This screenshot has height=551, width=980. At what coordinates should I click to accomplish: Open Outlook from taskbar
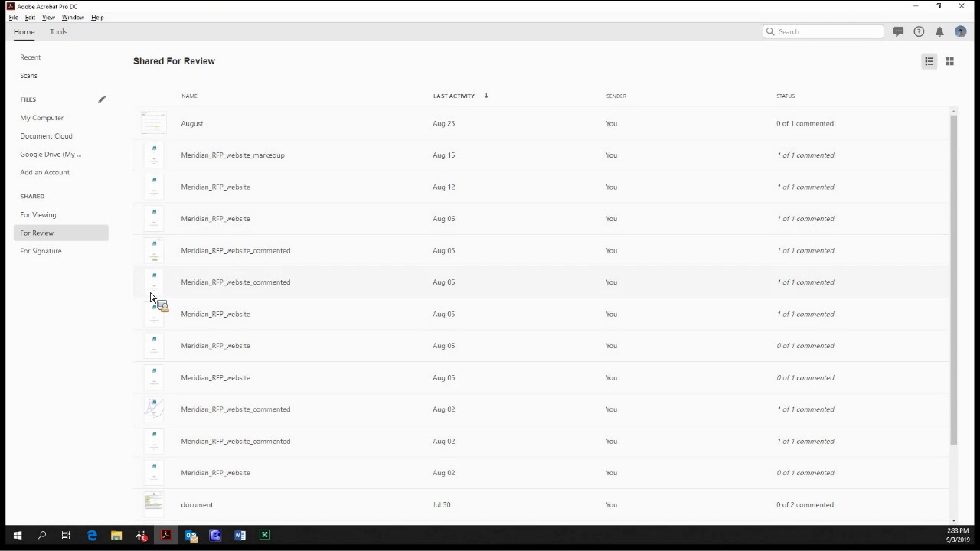pos(191,536)
